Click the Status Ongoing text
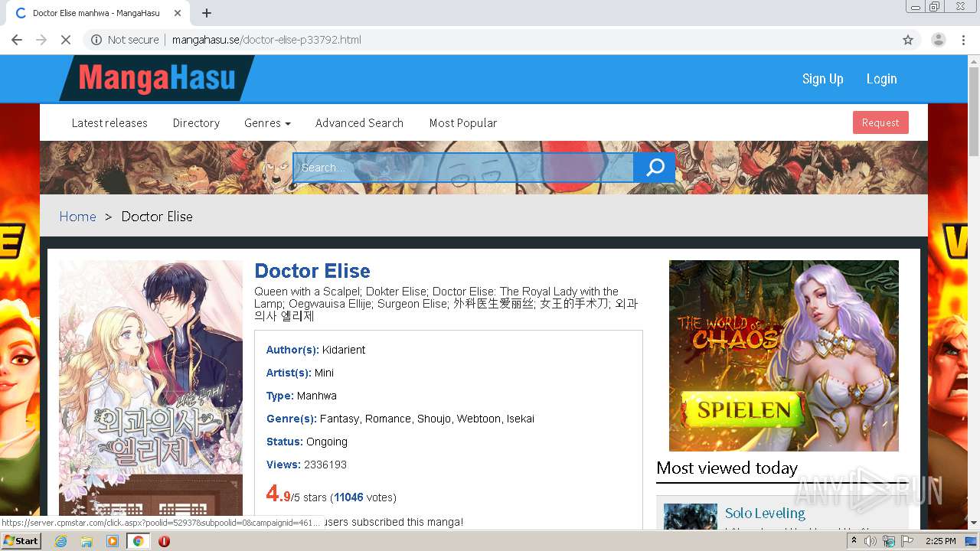Viewport: 980px width, 551px height. click(307, 442)
